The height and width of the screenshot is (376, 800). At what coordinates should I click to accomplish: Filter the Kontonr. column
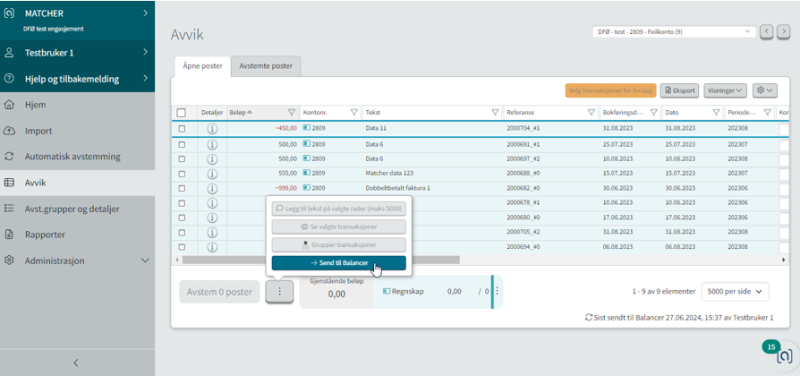[x=354, y=112]
